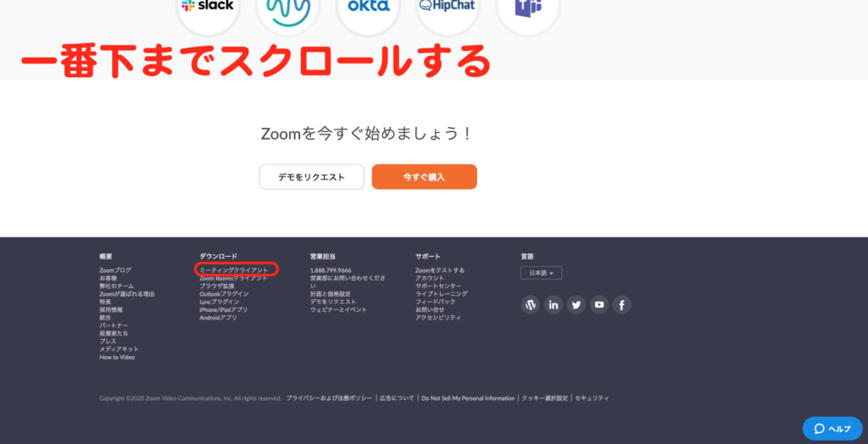Open the YouTube social icon

coord(599,304)
